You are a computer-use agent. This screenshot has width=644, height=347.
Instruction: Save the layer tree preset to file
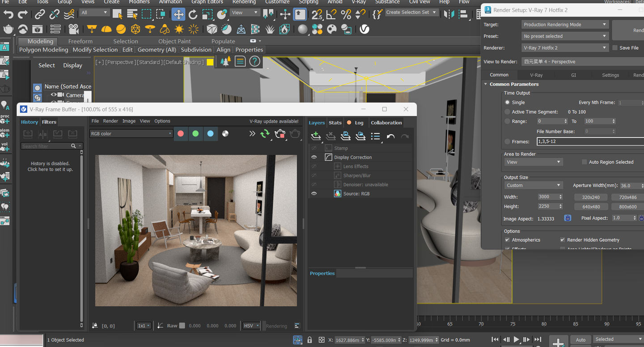point(345,136)
